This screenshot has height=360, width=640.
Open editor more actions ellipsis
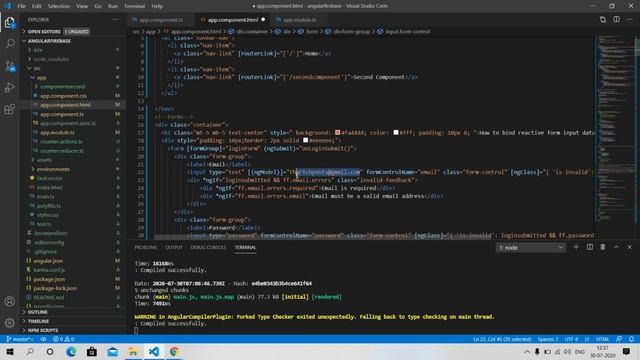(630, 20)
